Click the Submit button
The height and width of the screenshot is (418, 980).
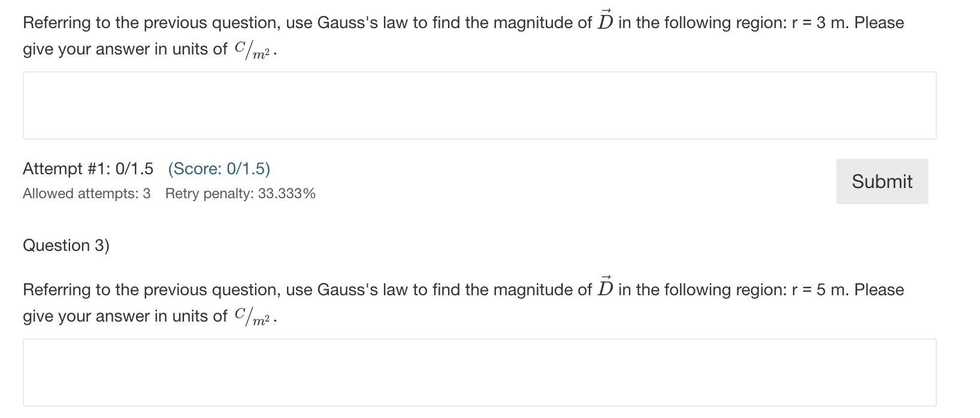tap(881, 181)
